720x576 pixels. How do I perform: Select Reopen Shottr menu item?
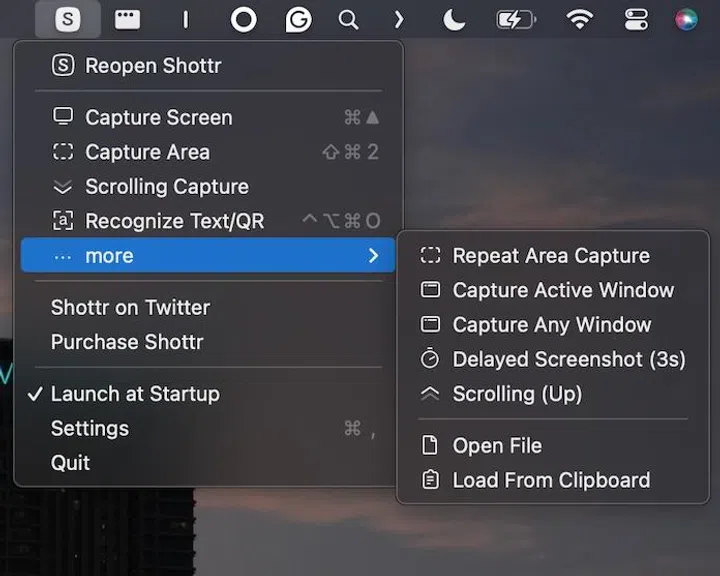pyautogui.click(x=208, y=66)
